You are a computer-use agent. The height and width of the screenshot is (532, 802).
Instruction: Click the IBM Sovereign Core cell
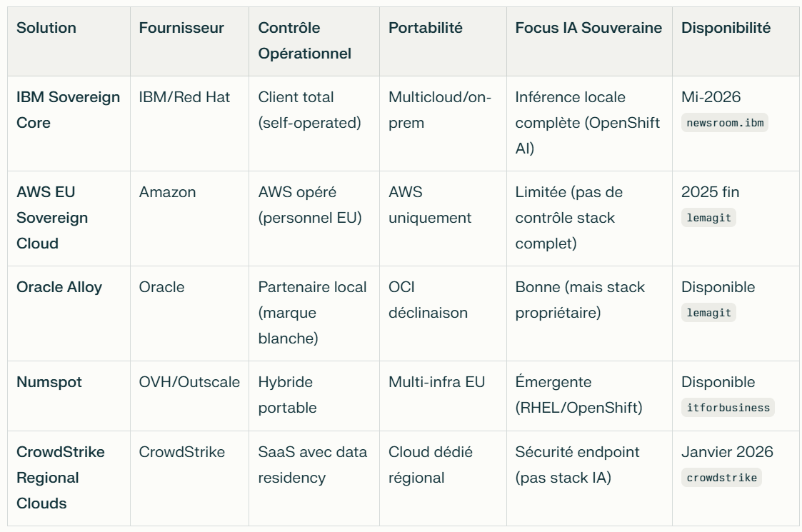pos(68,110)
